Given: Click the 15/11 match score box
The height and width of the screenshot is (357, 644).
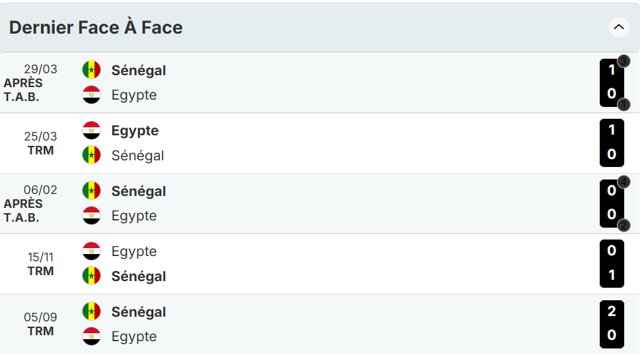Looking at the screenshot, I should coord(612,263).
